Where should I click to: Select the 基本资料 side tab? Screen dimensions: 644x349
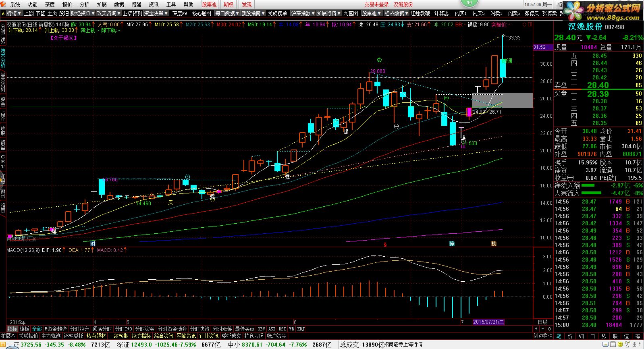point(3,82)
